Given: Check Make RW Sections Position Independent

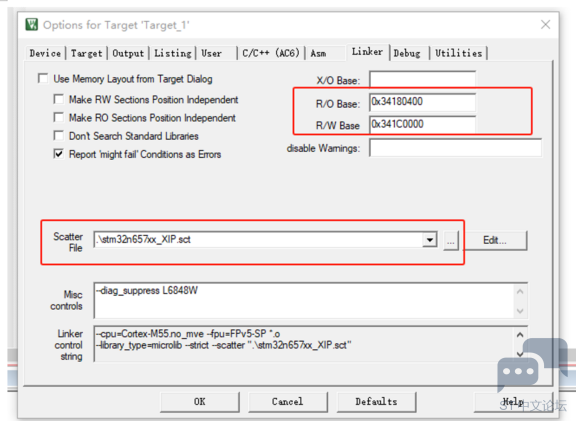Looking at the screenshot, I should coord(58,99).
